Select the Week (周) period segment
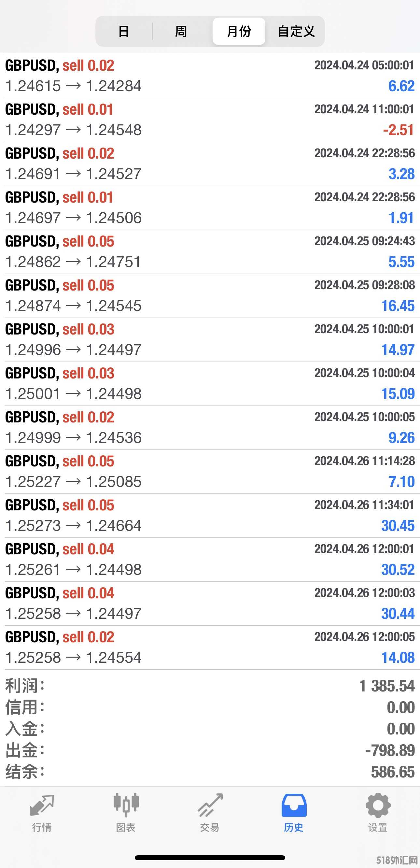The height and width of the screenshot is (868, 420). (181, 31)
